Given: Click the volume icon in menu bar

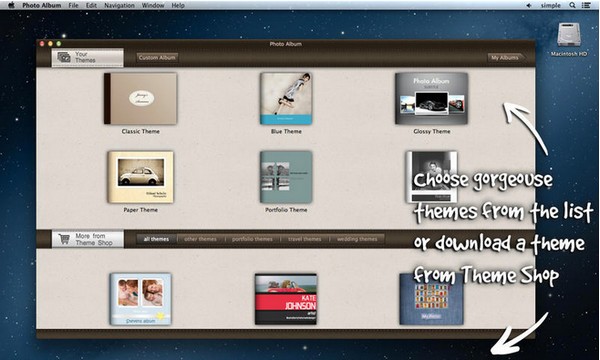Looking at the screenshot, I should (529, 5).
